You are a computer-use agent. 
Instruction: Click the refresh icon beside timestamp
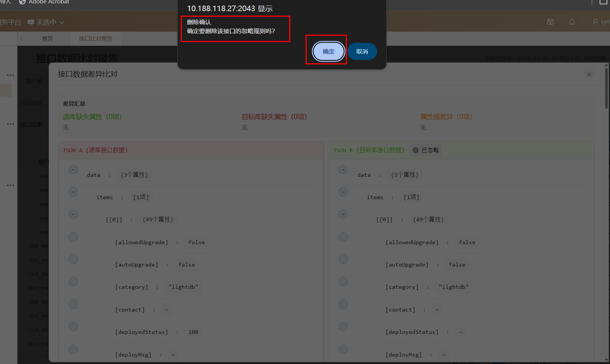tap(577, 58)
